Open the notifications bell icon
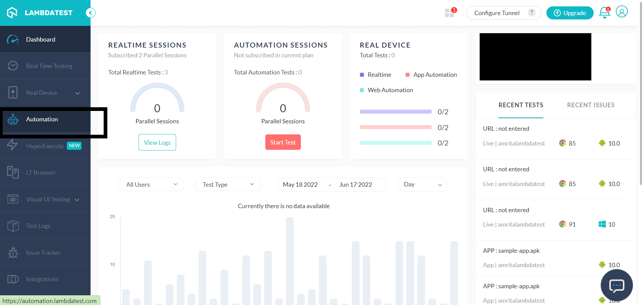 tap(604, 13)
